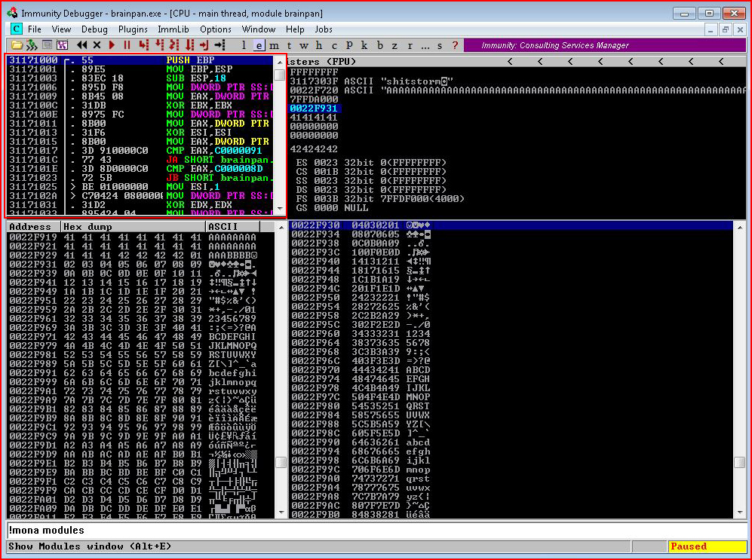This screenshot has width=752, height=560.
Task: Show Handles with the 'h' button
Action: (319, 45)
